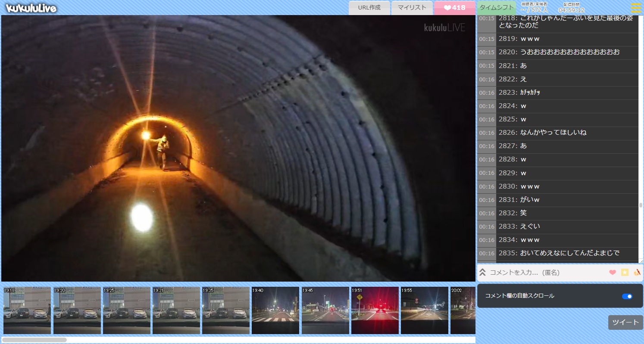
Task: Click the タイムシフト button
Action: point(497,8)
